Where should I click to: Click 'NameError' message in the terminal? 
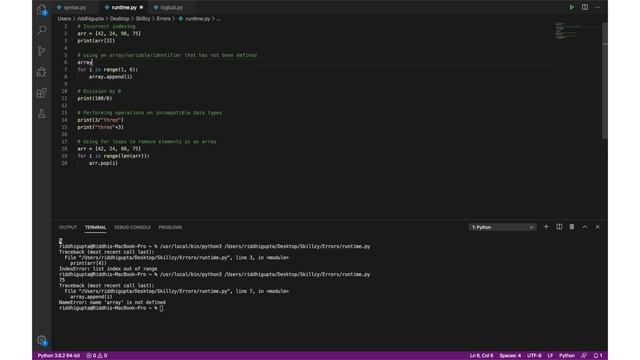coord(112,302)
